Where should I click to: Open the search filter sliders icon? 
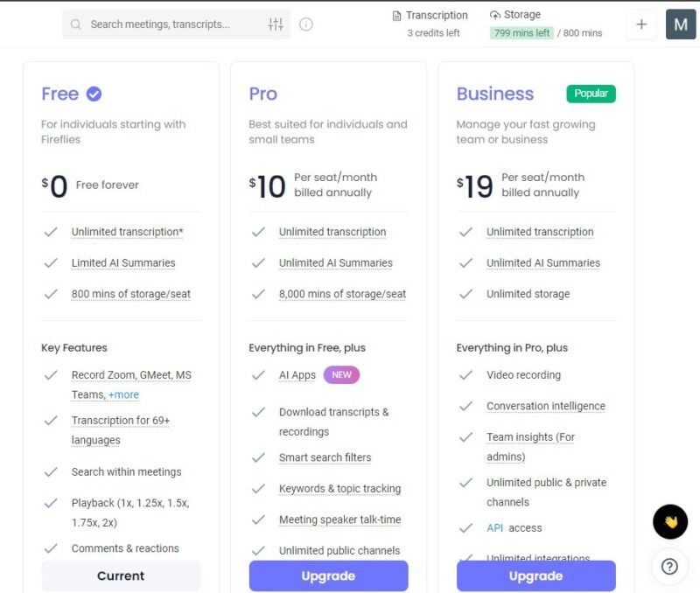276,24
